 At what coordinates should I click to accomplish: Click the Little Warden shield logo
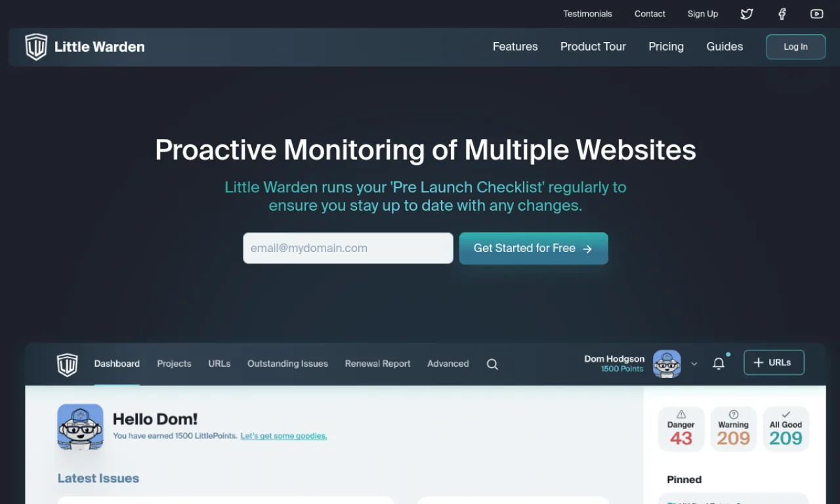click(36, 47)
